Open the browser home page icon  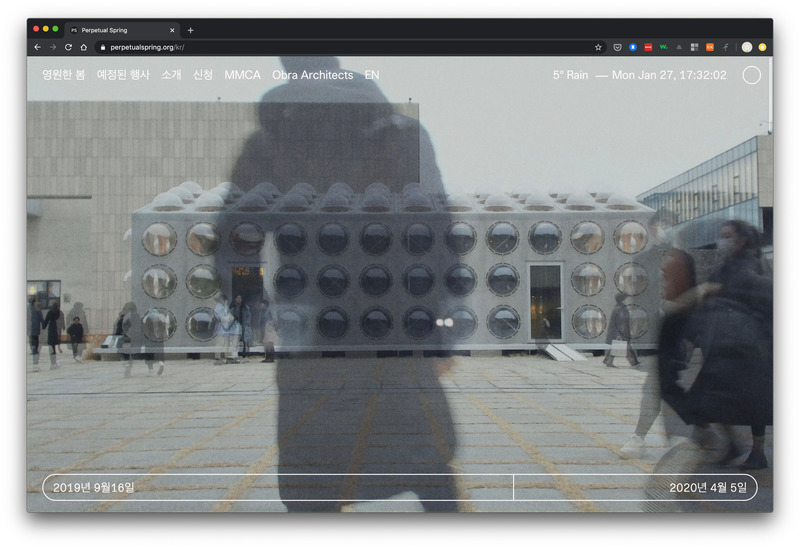click(x=84, y=47)
